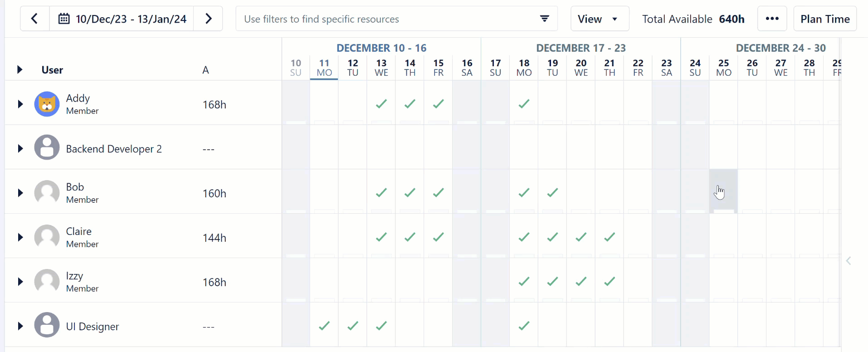Click the filter icon in the search bar
Screen dimensions: 868x352
[x=544, y=19]
